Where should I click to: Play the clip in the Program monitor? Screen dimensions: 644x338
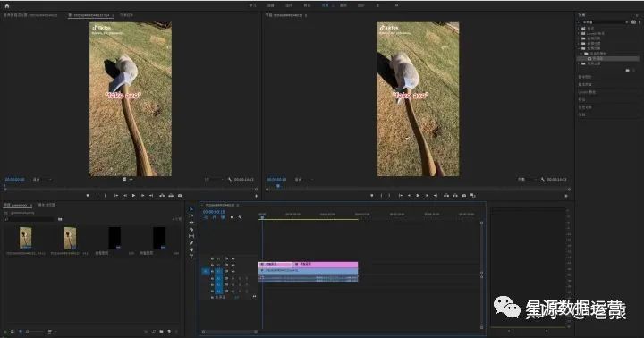(x=418, y=196)
